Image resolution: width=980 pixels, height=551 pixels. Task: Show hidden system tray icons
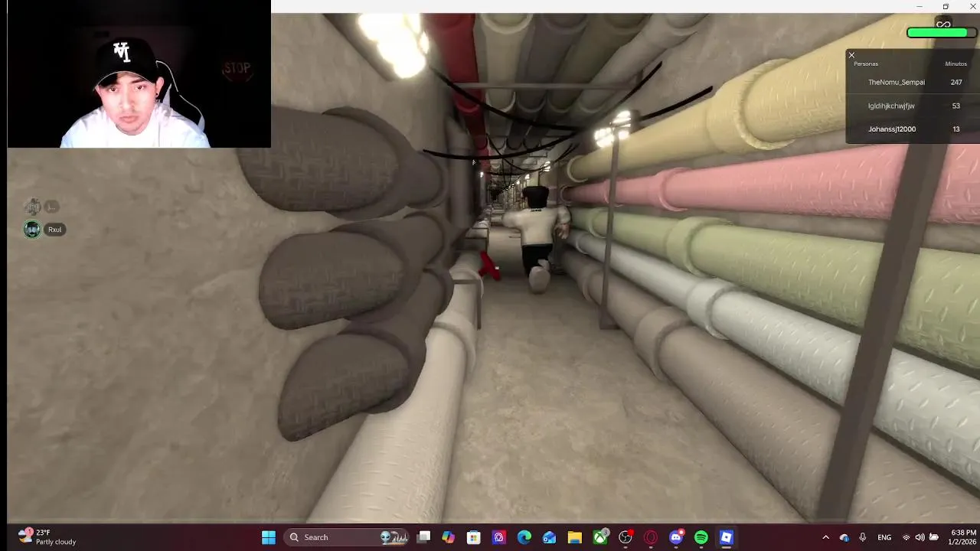pos(825,537)
